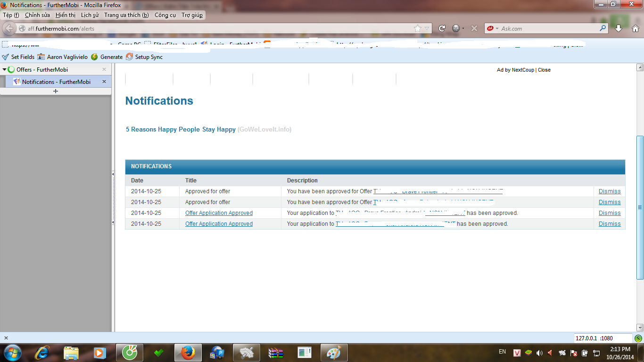644x362 pixels.
Task: Click the Windows Start button
Action: click(x=12, y=352)
